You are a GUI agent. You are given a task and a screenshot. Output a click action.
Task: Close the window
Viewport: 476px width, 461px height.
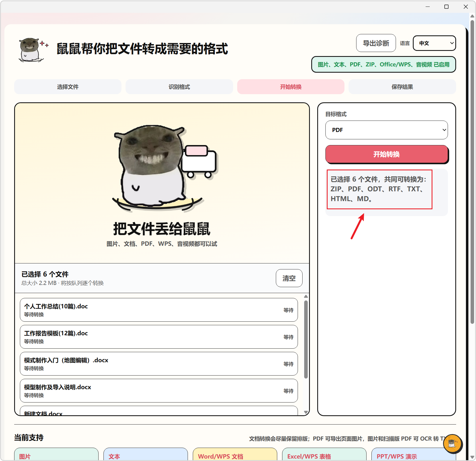pyautogui.click(x=466, y=7)
